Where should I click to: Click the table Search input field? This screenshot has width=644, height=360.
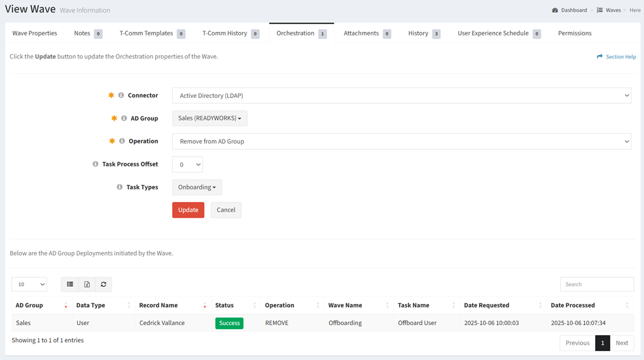point(597,284)
